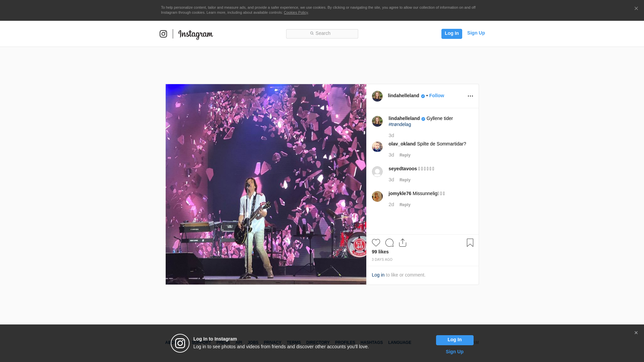
Task: Reply to olav_okland's comment
Action: tap(405, 155)
